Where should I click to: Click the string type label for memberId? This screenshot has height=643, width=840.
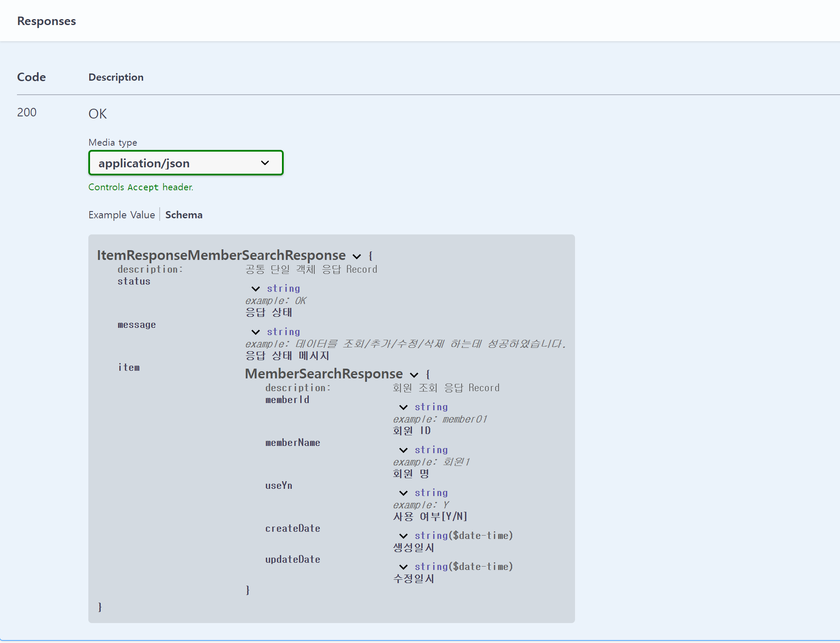point(431,407)
